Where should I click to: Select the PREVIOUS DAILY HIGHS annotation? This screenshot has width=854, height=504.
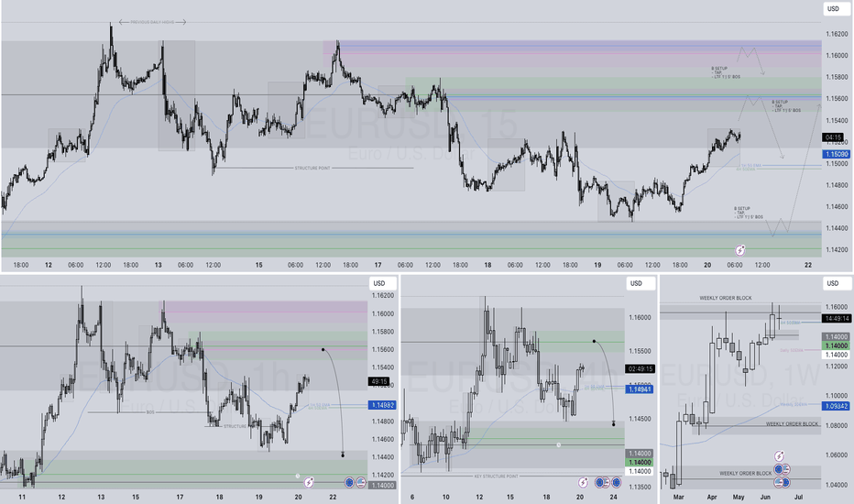tap(152, 22)
